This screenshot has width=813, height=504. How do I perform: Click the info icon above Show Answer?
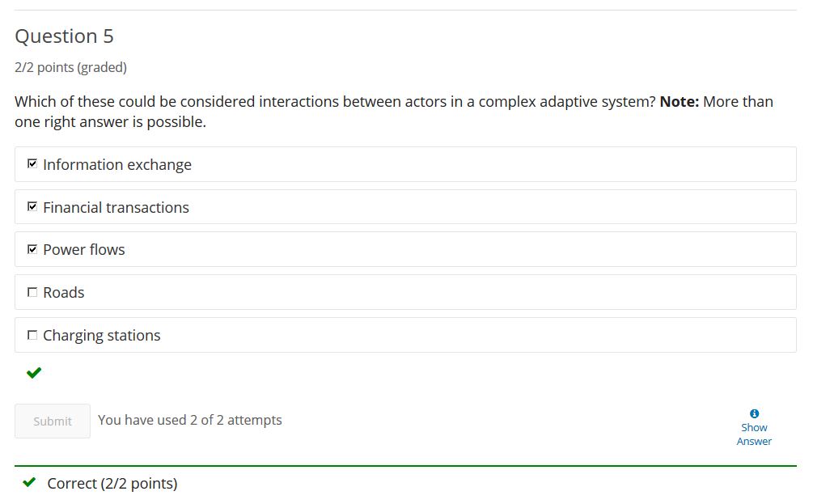point(754,413)
